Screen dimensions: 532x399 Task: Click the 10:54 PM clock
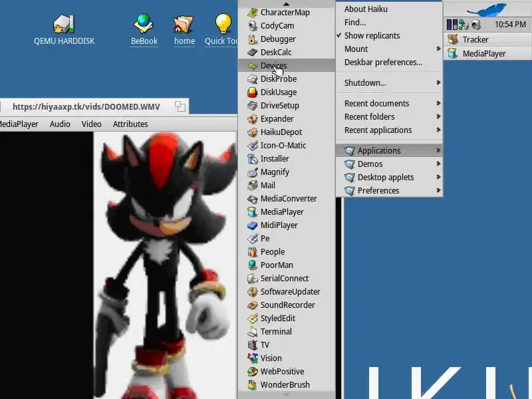click(510, 25)
